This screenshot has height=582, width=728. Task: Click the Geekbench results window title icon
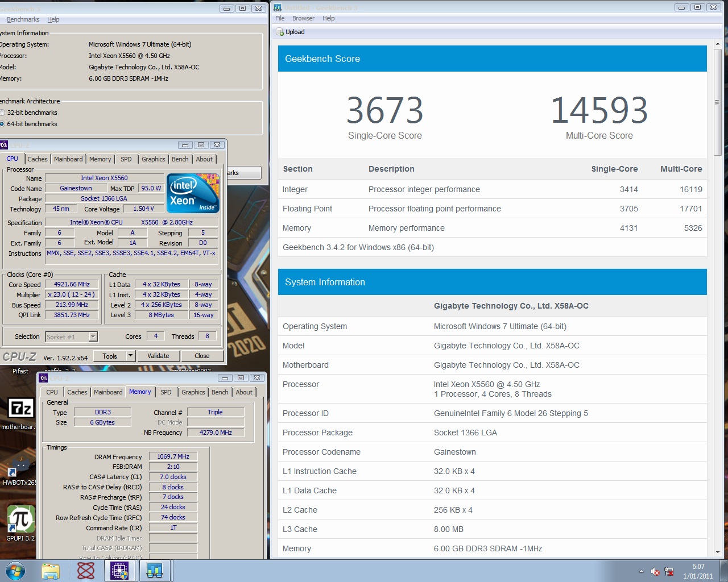pos(278,7)
